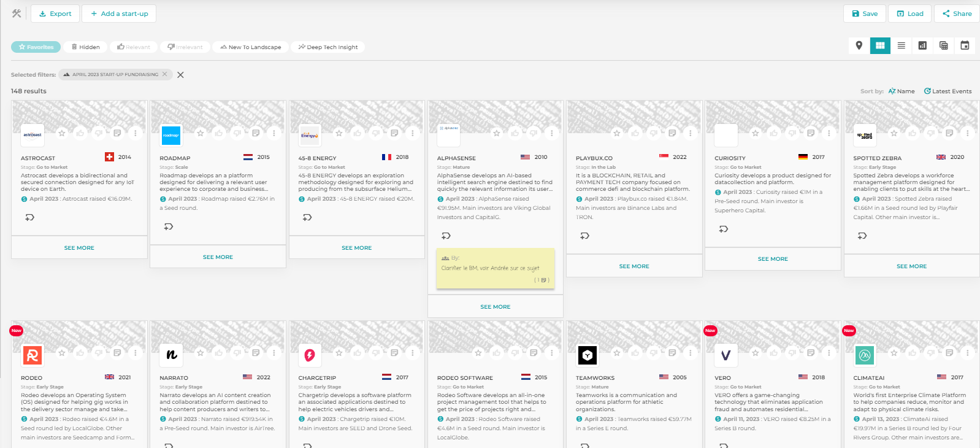980x448 pixels.
Task: Switch to the list lines view
Action: (902, 45)
